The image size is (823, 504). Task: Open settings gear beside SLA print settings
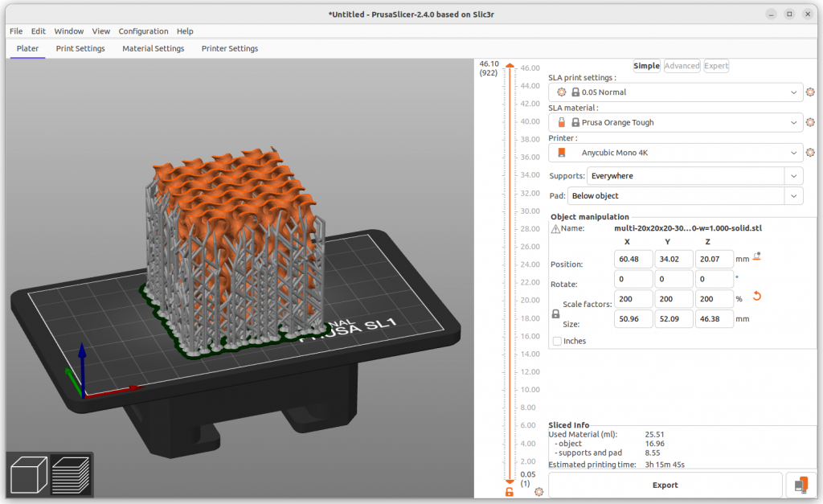point(810,92)
